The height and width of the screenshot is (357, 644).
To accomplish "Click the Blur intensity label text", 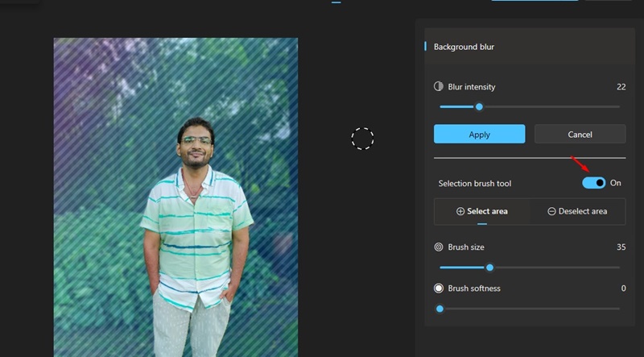I will (x=472, y=87).
